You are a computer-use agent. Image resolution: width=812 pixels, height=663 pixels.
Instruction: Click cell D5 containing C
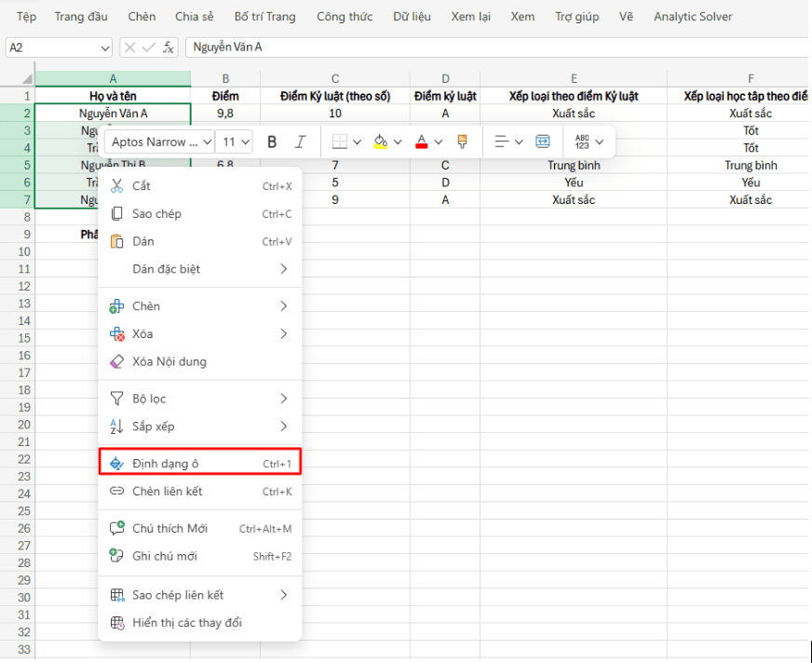point(445,165)
